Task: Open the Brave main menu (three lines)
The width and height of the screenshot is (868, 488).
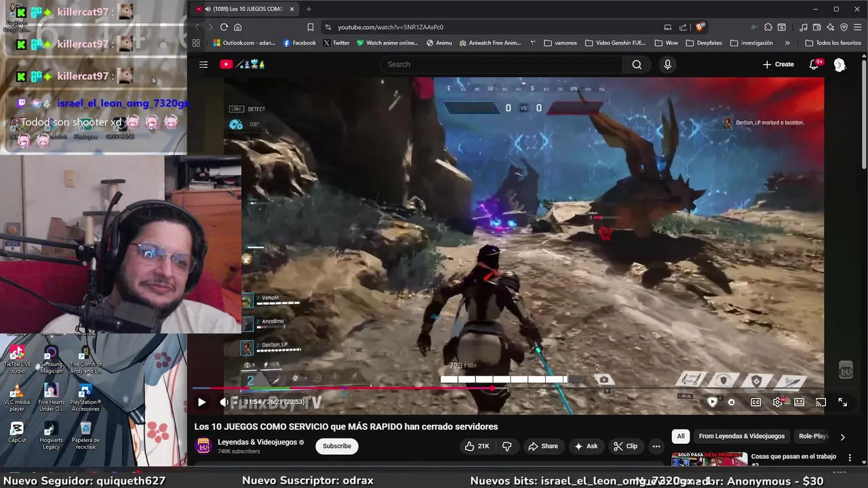Action: click(x=857, y=27)
